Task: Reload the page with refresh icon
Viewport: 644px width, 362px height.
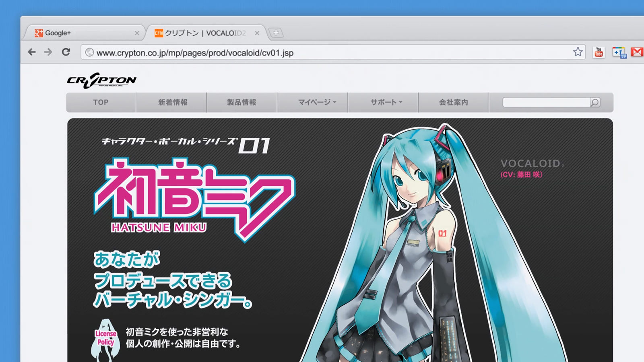Action: click(x=66, y=52)
